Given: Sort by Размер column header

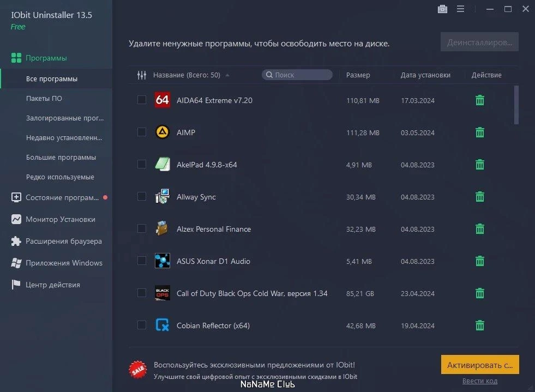Looking at the screenshot, I should [x=358, y=75].
